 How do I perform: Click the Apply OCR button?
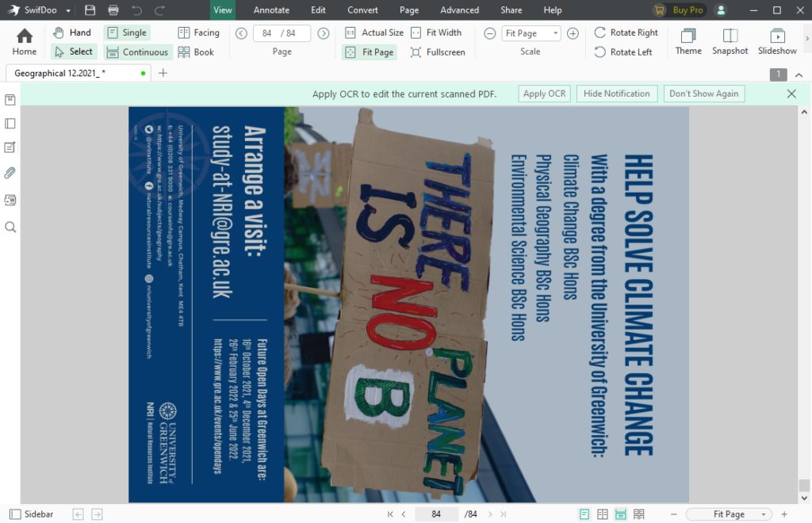[x=544, y=94]
